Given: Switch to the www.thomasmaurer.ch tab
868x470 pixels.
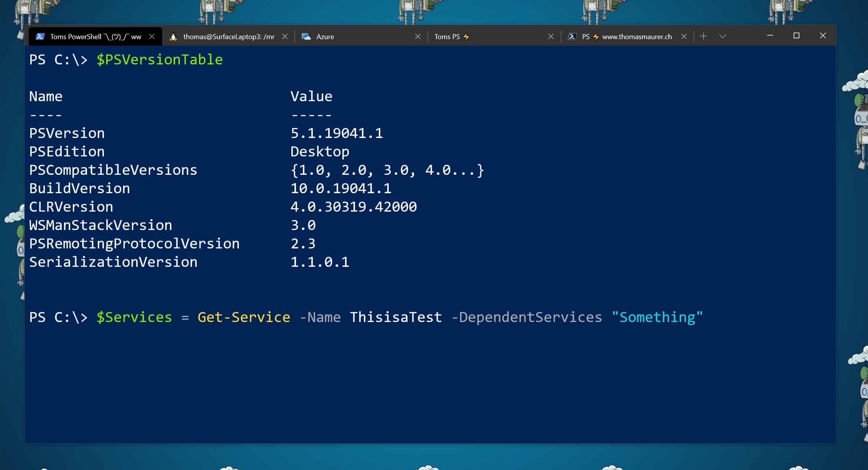Looking at the screenshot, I should tap(636, 36).
